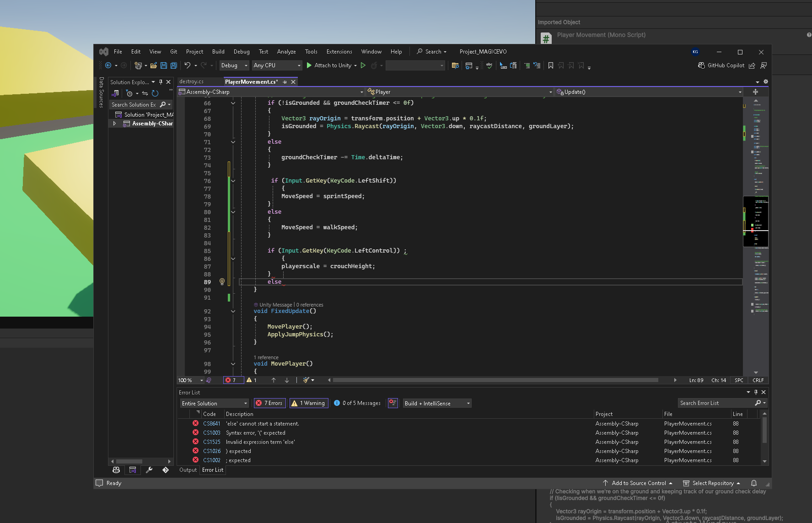Toggle auto-hide pin on Solution Explorer panel
Viewport: 812px width, 523px height.
[161, 82]
